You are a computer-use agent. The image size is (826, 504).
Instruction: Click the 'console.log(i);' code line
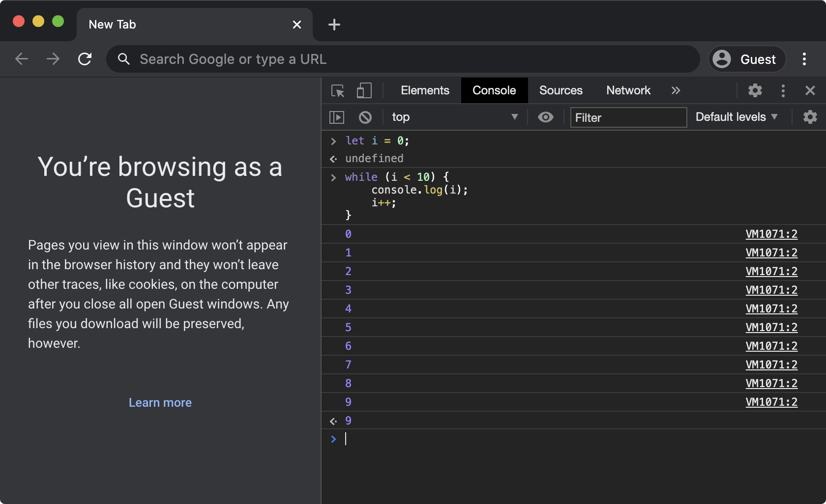click(x=419, y=190)
